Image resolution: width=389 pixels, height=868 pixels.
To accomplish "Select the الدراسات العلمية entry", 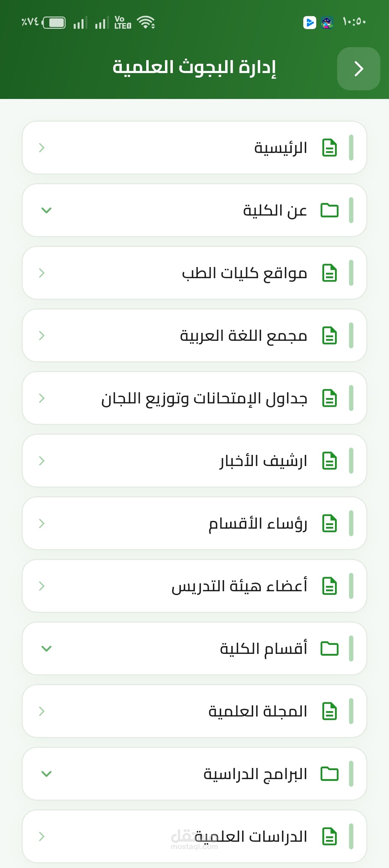I will pyautogui.click(x=194, y=836).
